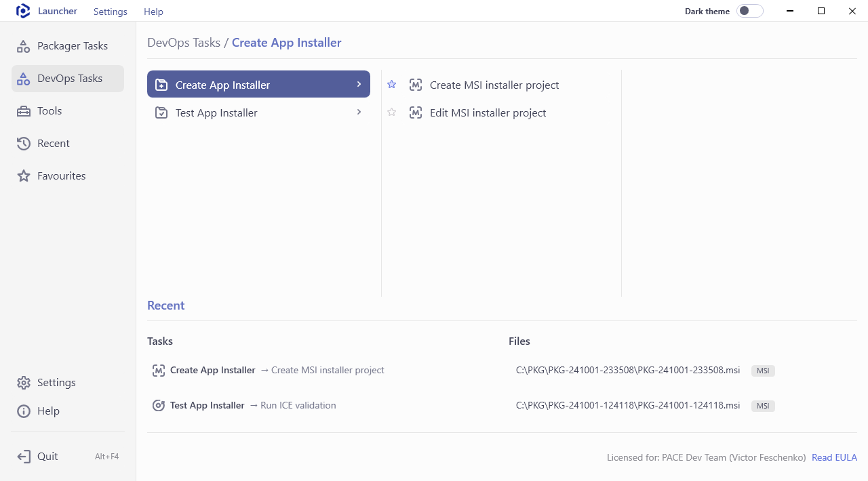The height and width of the screenshot is (481, 868).
Task: Quit the application via Quit label
Action: click(x=47, y=457)
